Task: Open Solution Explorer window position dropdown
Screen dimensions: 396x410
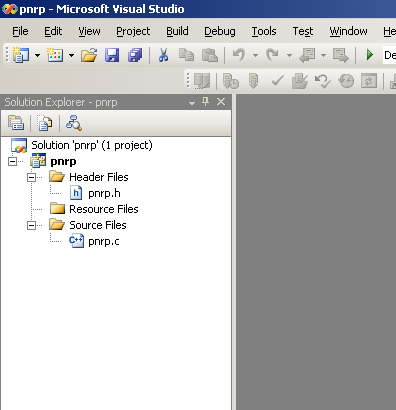Action: point(192,103)
